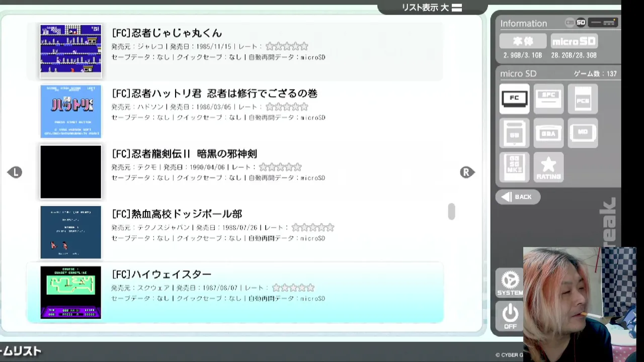Click the list-view icon beside リスト表示 大
Viewport: 644px width, 362px height.
tap(457, 8)
